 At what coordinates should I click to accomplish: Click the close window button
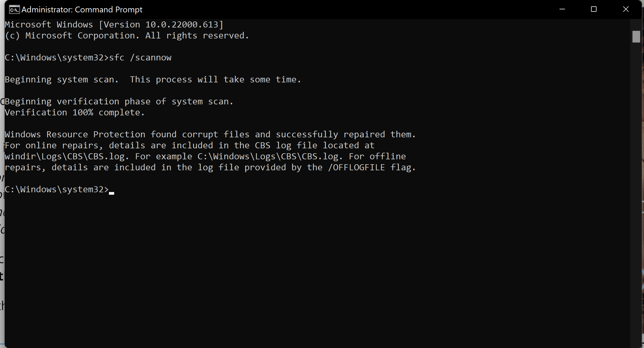[x=625, y=9]
